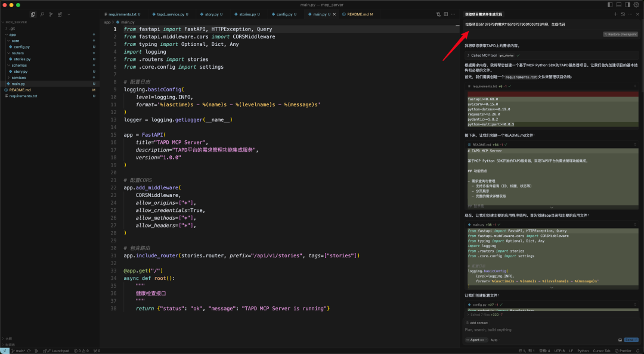This screenshot has width=644, height=354.
Task: Open settings gear in title bar
Action: point(636,5)
